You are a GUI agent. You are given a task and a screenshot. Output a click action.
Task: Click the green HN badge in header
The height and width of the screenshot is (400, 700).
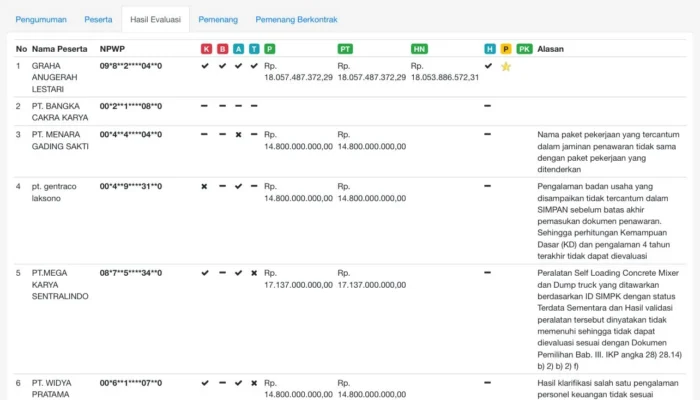(419, 49)
